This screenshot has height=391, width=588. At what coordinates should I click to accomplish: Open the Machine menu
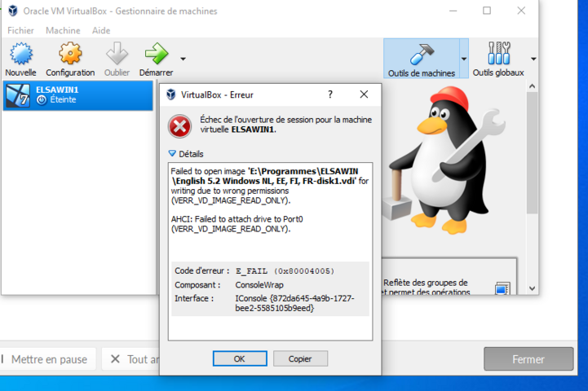63,30
